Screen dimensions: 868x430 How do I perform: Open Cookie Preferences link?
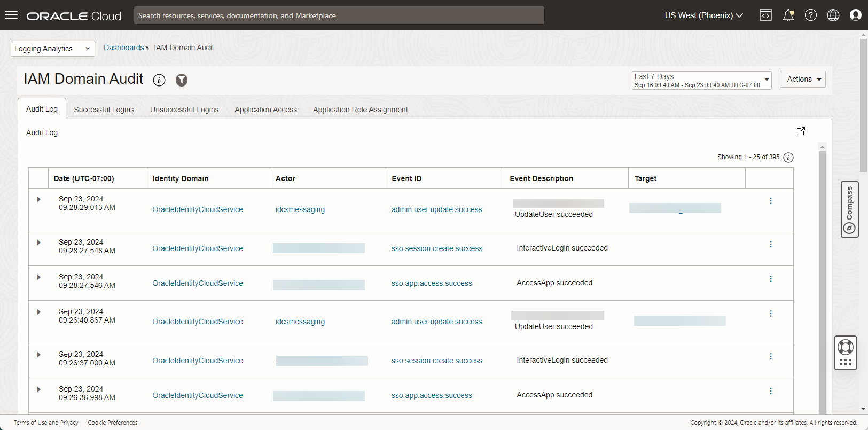(x=113, y=423)
